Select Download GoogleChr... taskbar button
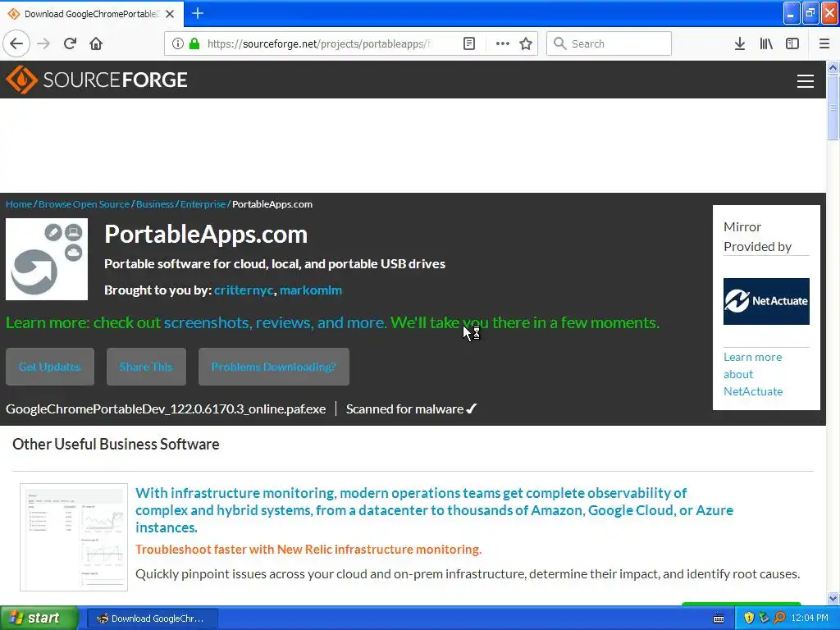The height and width of the screenshot is (630, 840). (x=152, y=619)
